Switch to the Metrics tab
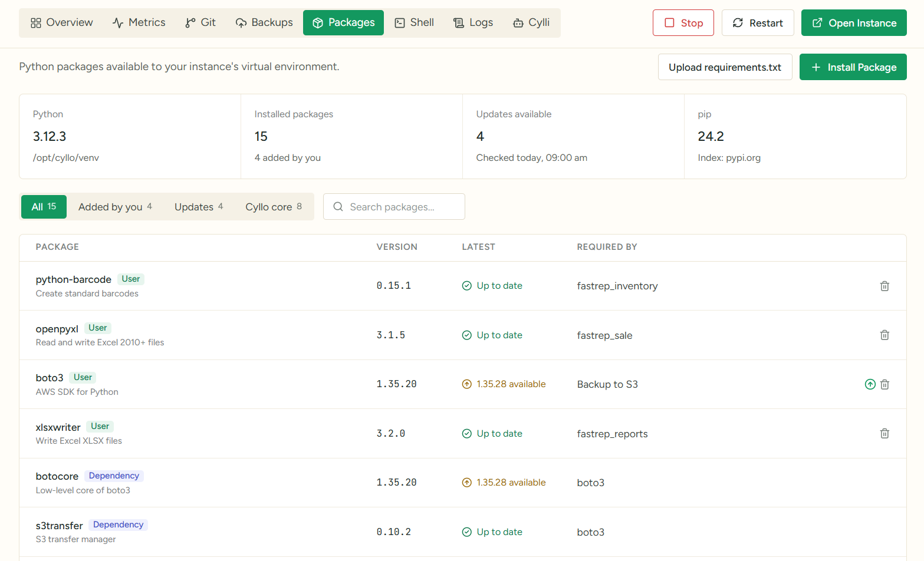Viewport: 924px width, 561px height. pos(139,23)
